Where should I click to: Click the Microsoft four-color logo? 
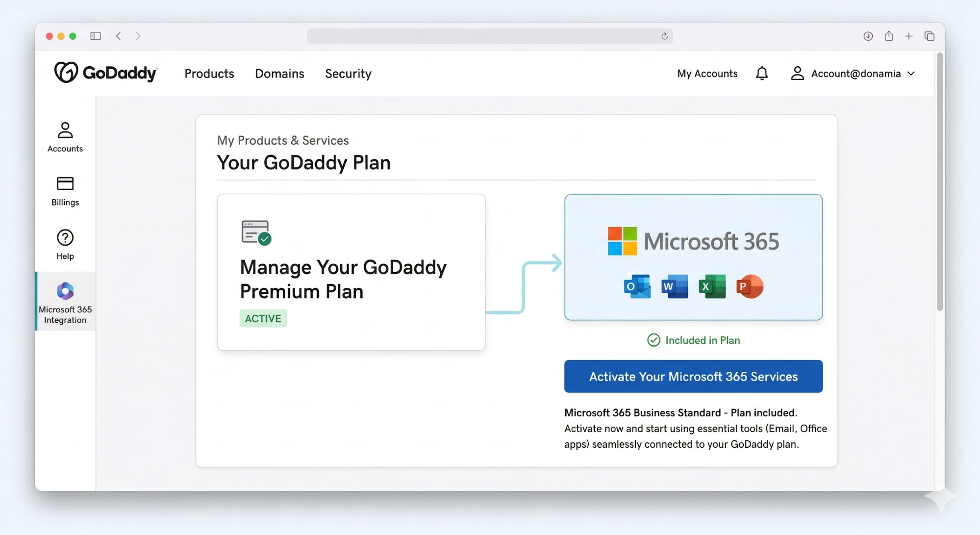[623, 241]
